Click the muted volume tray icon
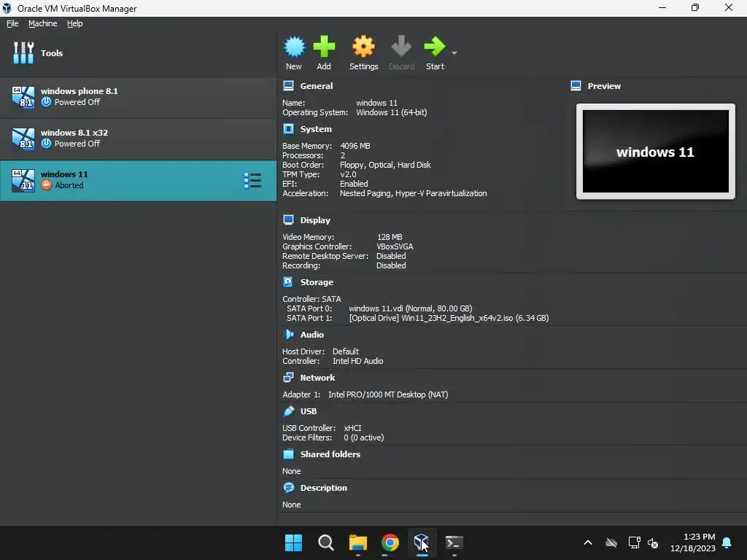 653,542
